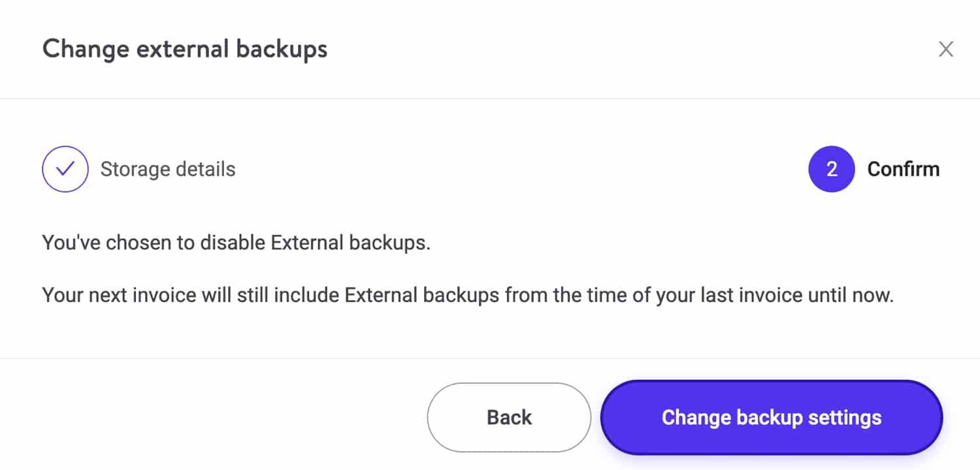Click the disable External backups message

237,243
